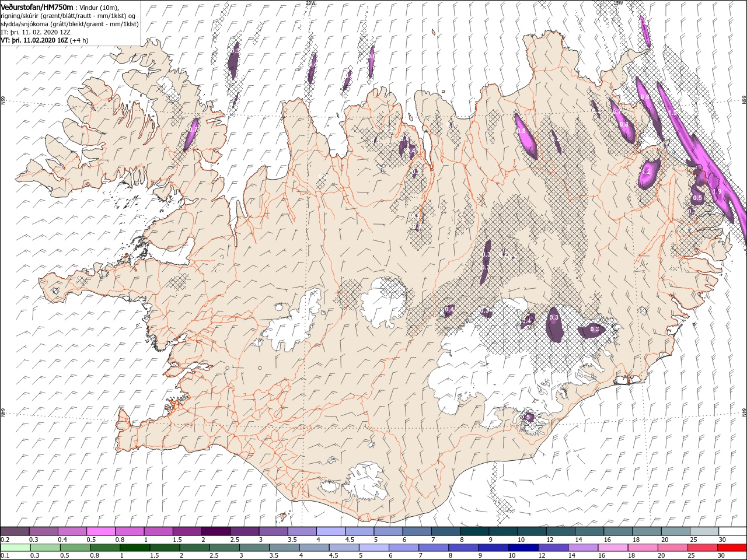The image size is (747, 560).
Task: Select the 'rigning/skúrir' legend description line
Action: [67, 16]
